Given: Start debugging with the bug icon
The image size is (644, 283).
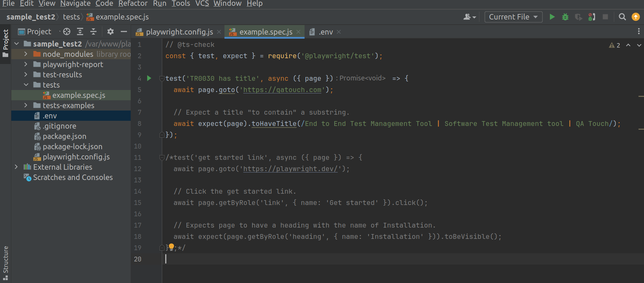Looking at the screenshot, I should click(565, 17).
